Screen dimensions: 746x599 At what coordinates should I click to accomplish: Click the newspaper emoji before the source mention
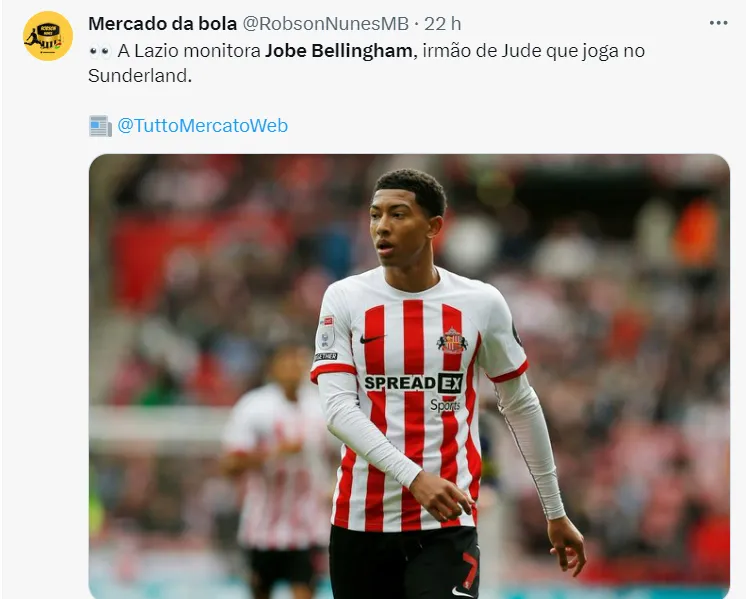(x=100, y=126)
